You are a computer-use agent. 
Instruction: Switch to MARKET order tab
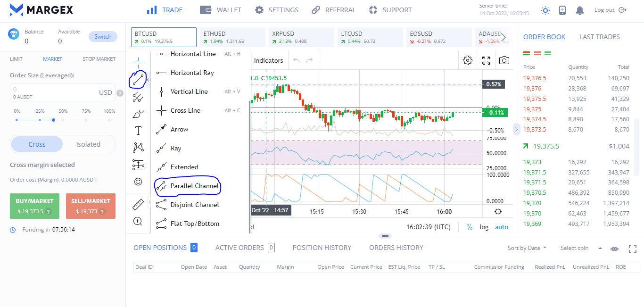coord(52,59)
